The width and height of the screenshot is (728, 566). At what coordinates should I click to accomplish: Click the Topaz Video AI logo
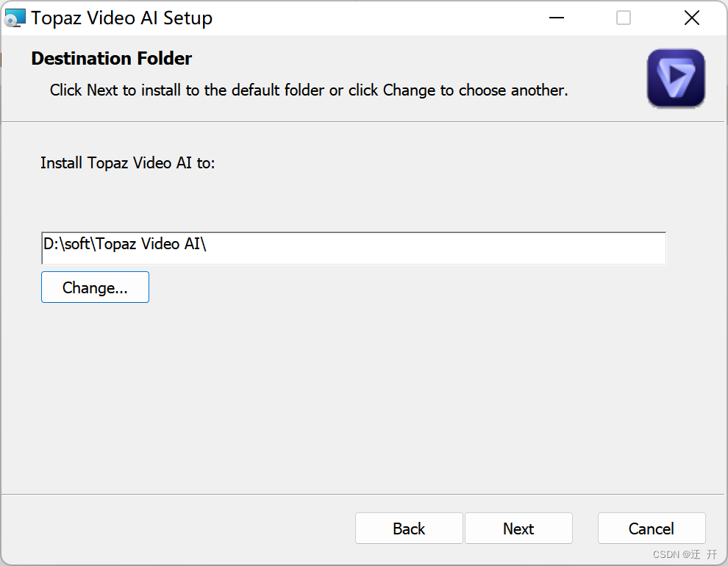pos(676,79)
